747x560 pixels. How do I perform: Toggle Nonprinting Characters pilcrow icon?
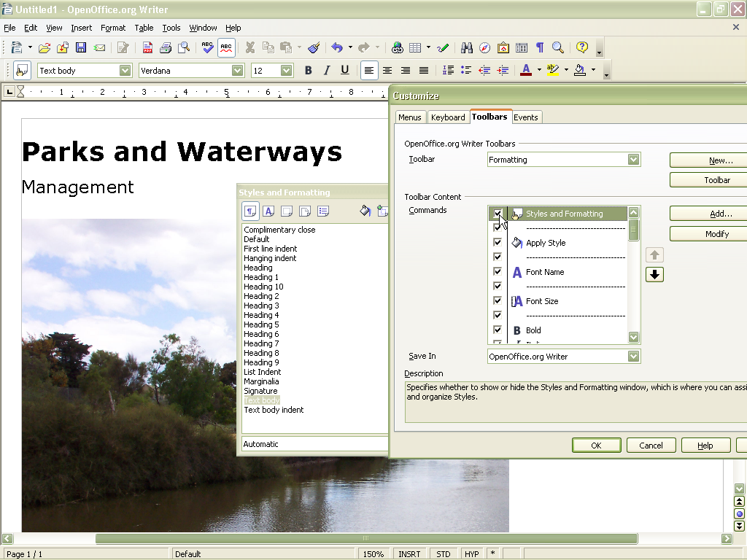click(x=540, y=47)
